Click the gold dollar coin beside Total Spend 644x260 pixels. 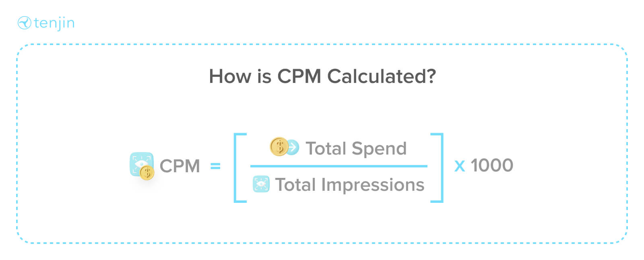click(279, 147)
